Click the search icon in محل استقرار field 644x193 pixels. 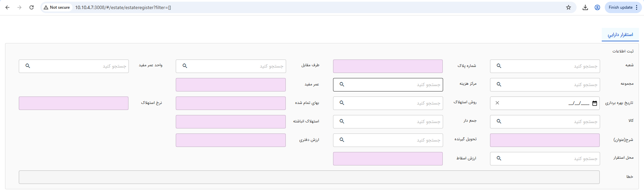[x=499, y=158]
